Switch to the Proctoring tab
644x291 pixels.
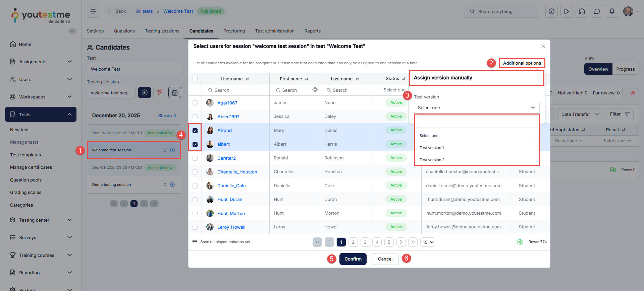pos(234,31)
